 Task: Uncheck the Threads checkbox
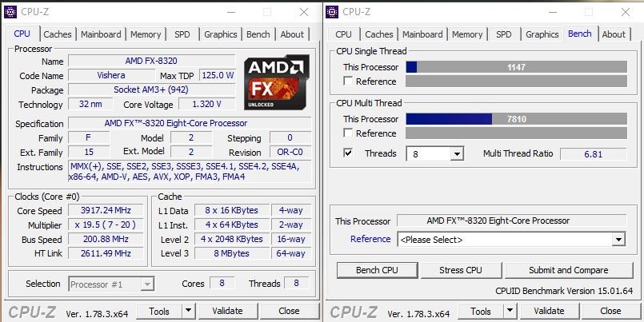(348, 153)
